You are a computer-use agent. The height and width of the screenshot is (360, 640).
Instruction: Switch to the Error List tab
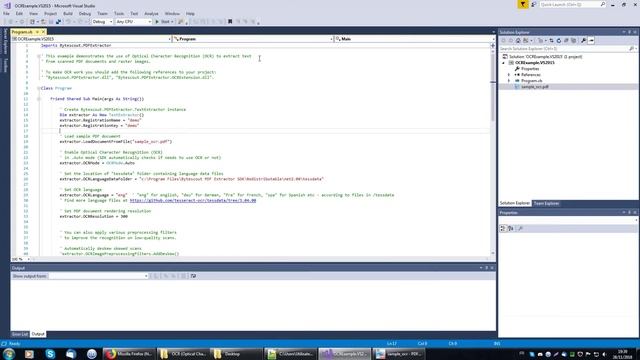coord(20,334)
